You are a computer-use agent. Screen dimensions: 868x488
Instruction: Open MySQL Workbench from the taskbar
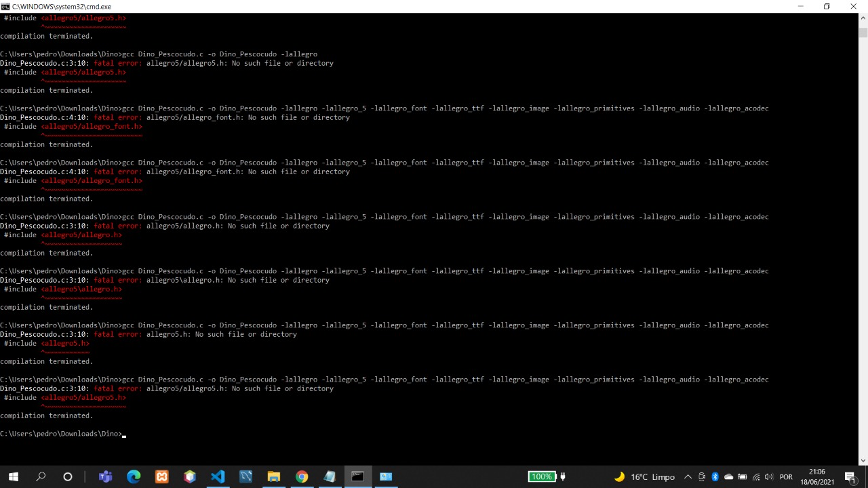[x=245, y=476]
